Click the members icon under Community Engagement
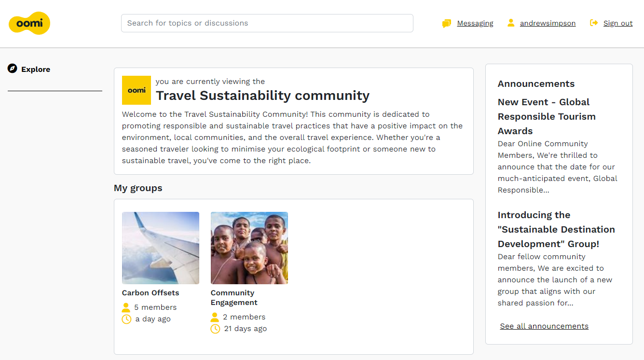 tap(215, 317)
